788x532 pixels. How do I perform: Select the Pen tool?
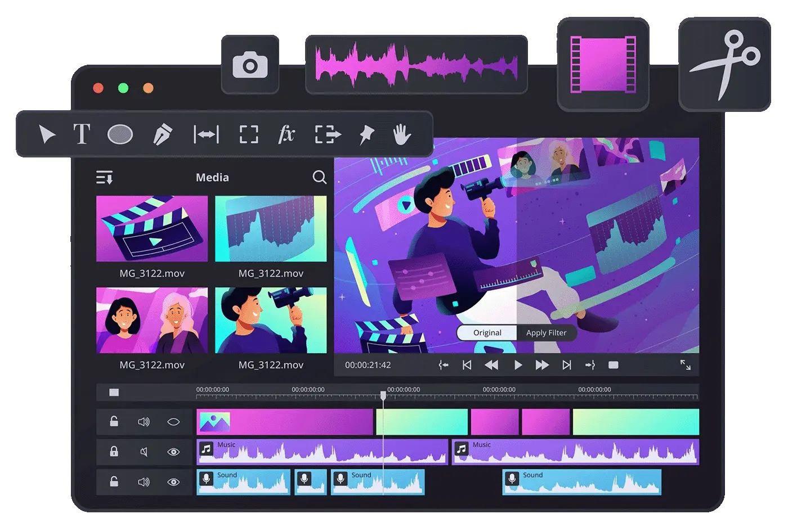[x=162, y=135]
